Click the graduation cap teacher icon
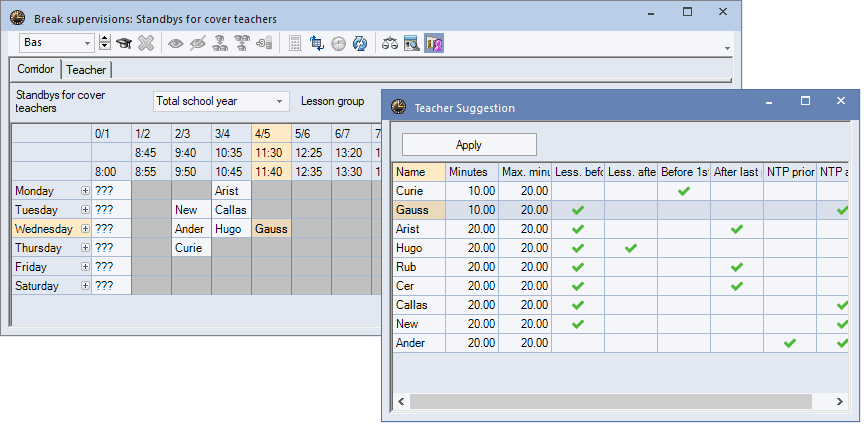This screenshot has width=864, height=428. pyautogui.click(x=125, y=44)
